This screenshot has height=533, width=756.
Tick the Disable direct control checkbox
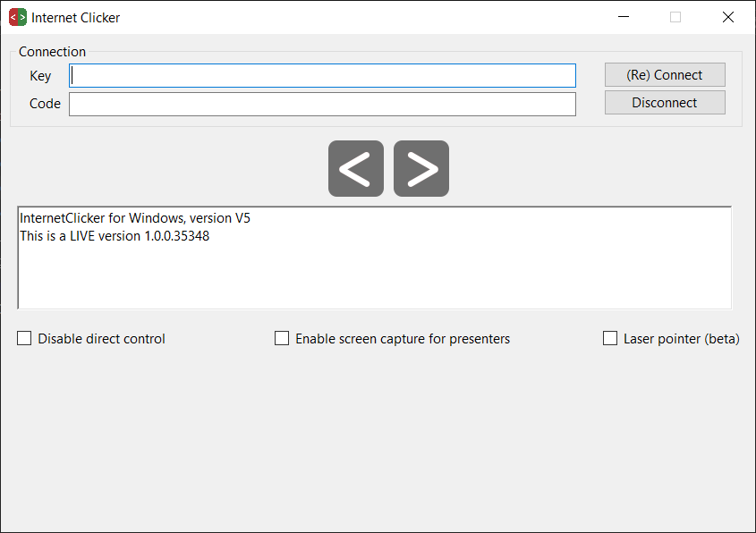(25, 339)
